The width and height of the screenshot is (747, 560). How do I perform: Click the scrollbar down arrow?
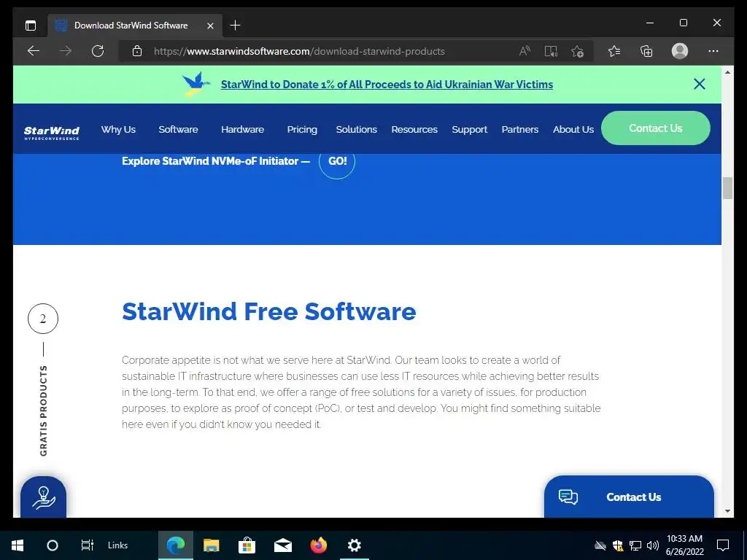pyautogui.click(x=727, y=511)
